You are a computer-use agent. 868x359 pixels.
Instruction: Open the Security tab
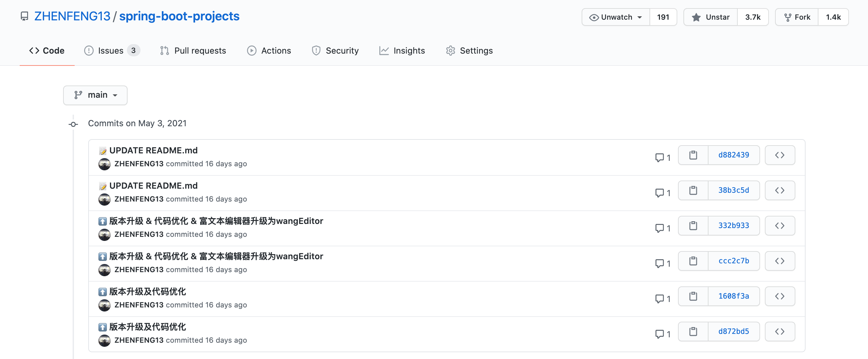335,51
